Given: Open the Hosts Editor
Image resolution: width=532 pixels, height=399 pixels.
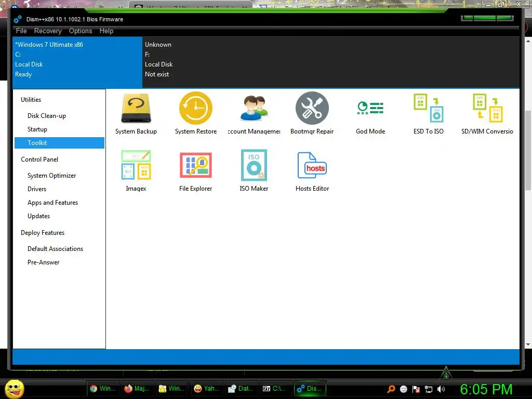Looking at the screenshot, I should click(x=312, y=170).
